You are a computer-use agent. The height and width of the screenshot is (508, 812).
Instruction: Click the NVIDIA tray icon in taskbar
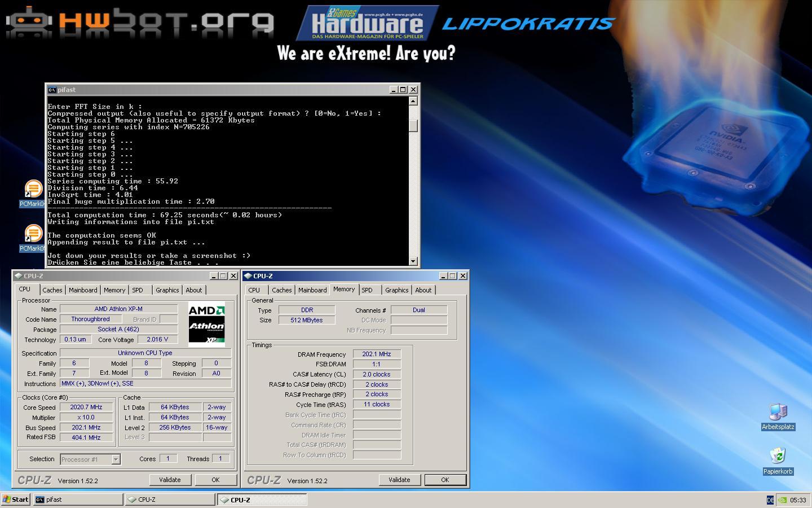pos(782,500)
